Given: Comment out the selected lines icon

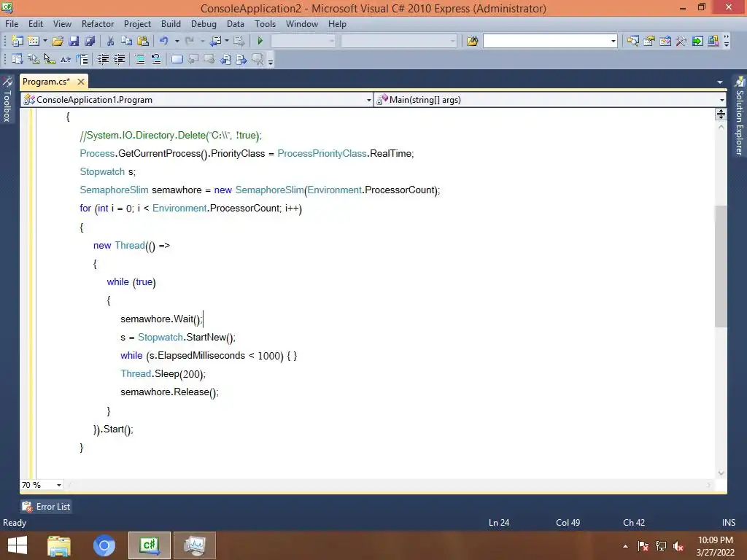Looking at the screenshot, I should point(140,59).
